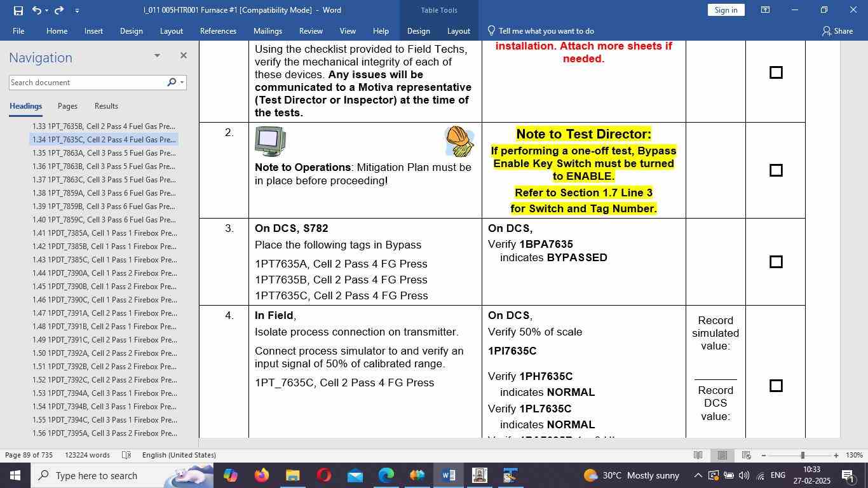Switch to the Insert ribbon tab
This screenshot has height=488, width=868.
coord(93,30)
